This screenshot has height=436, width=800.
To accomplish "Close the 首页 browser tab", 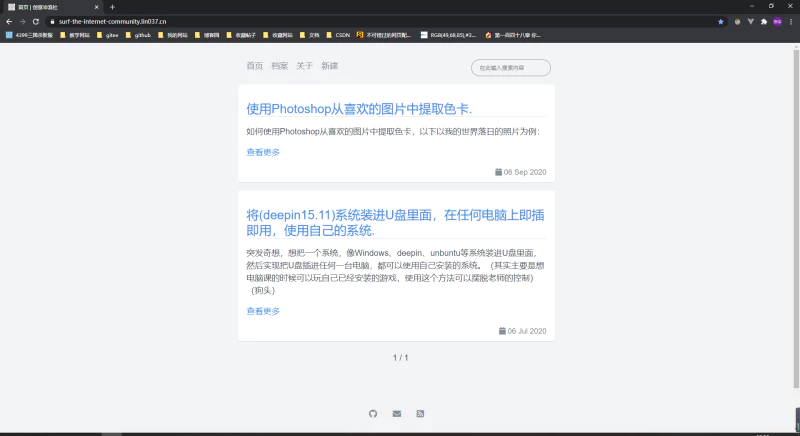I will pos(96,7).
